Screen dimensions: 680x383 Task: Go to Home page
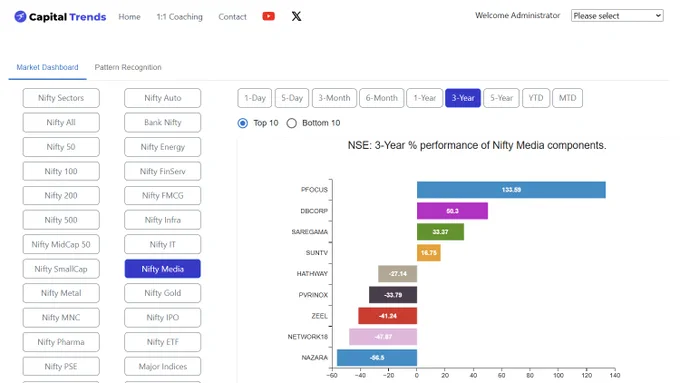coord(129,16)
